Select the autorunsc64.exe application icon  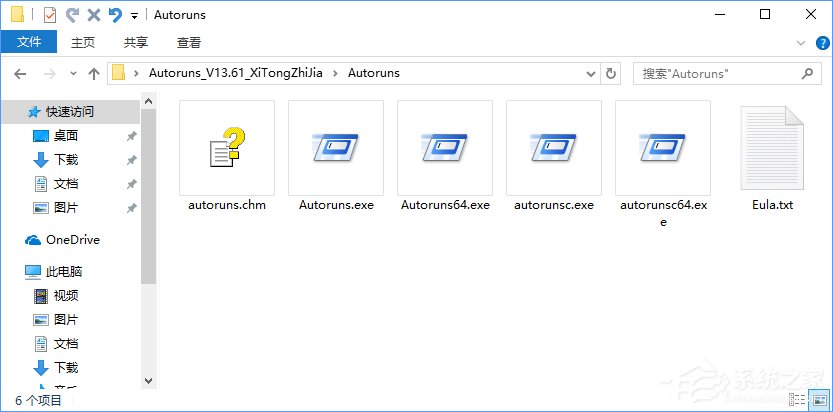click(x=662, y=148)
